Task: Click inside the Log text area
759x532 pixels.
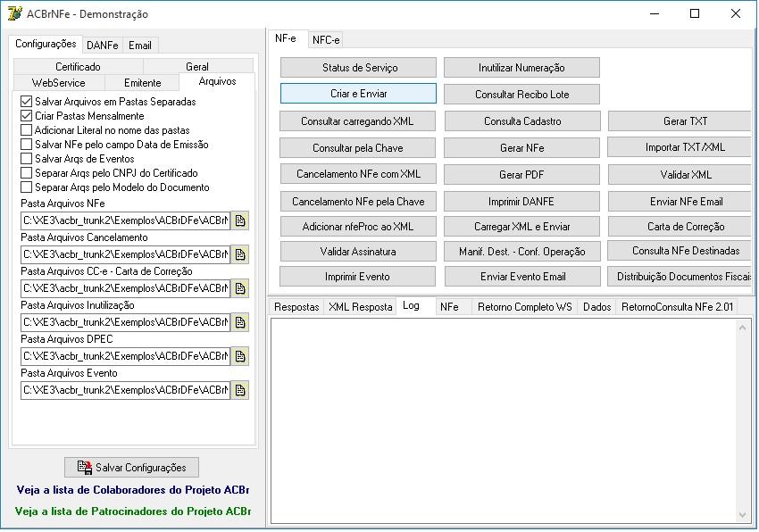Action: 504,420
